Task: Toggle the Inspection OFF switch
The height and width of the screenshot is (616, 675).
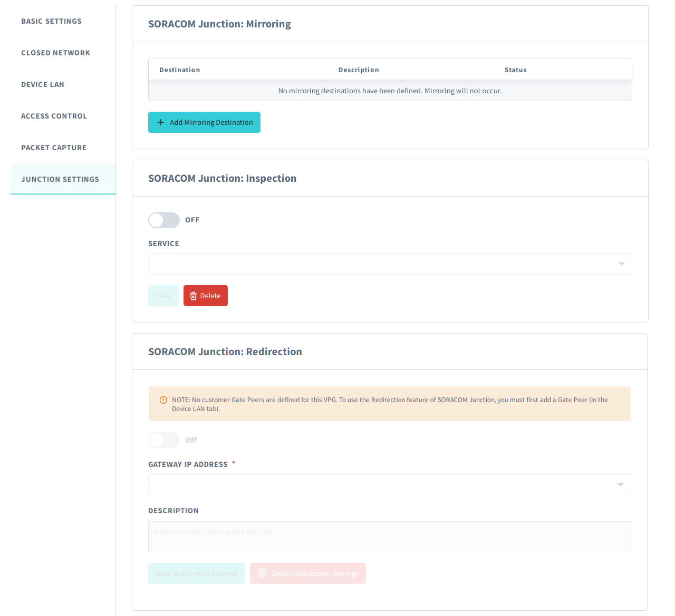Action: [164, 220]
